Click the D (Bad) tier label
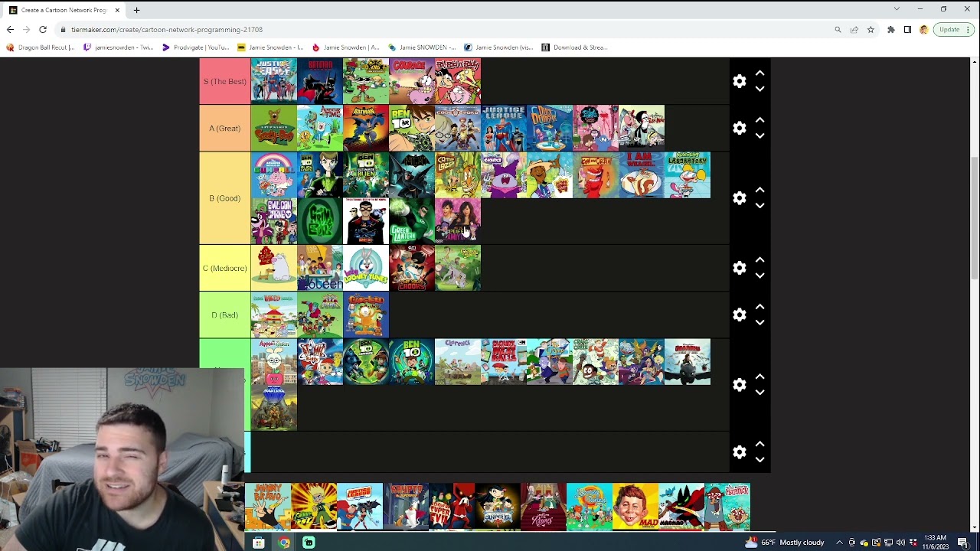Screen dimensions: 980x551 click(x=224, y=315)
